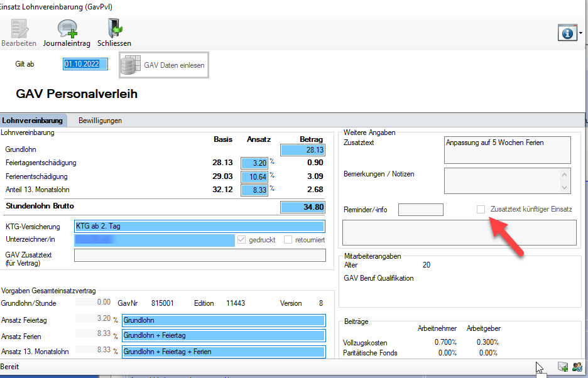Open Ansatz 13. Monatslohn basis dropdown
The width and height of the screenshot is (588, 378).
click(224, 352)
